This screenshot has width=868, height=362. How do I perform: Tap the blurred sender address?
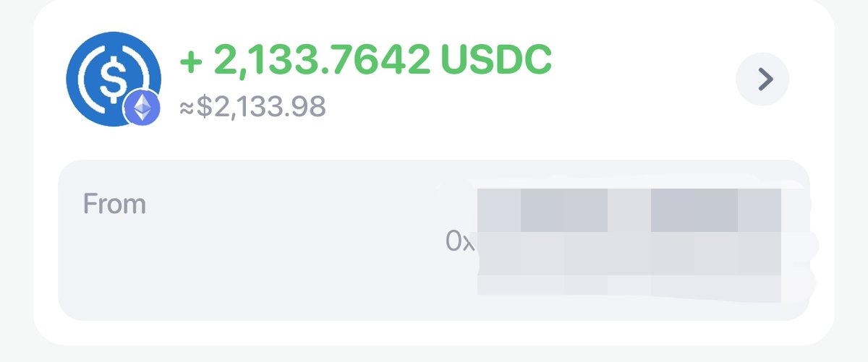point(628,244)
